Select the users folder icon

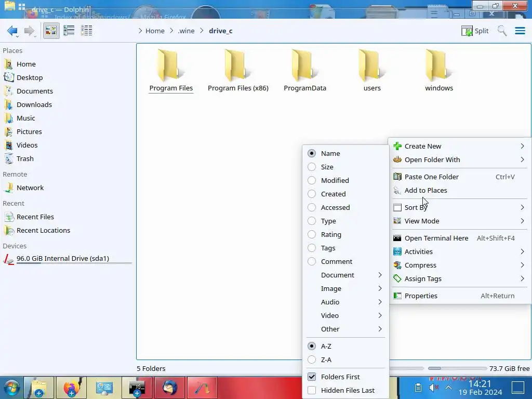(372, 65)
